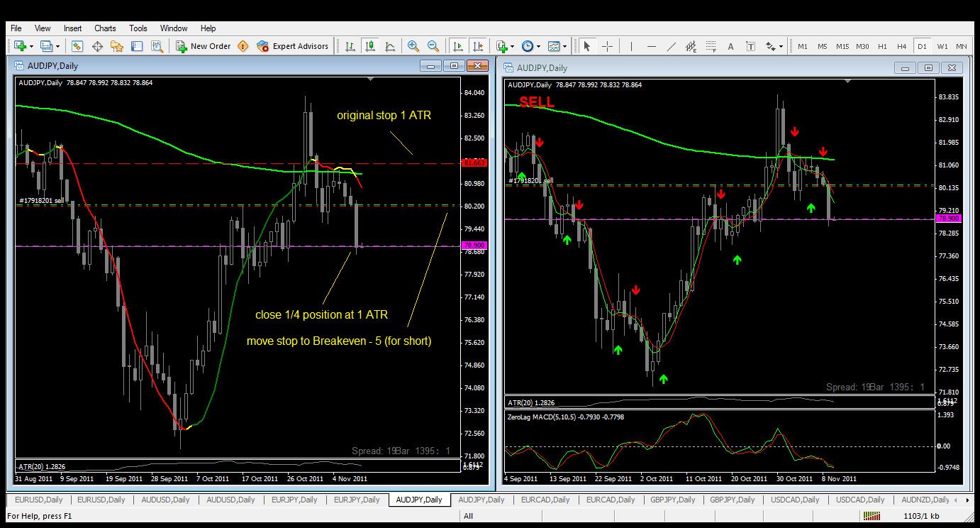Select the Text (A) drawing tool
This screenshot has width=980, height=528.
point(730,46)
